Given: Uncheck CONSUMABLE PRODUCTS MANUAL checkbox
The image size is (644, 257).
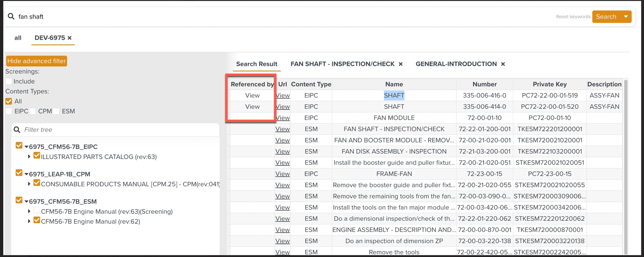Looking at the screenshot, I should coord(37,183).
